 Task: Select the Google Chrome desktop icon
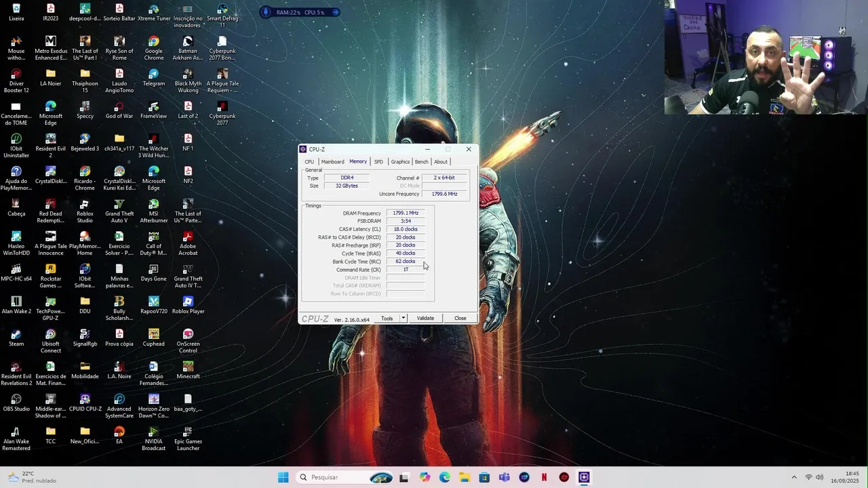click(x=154, y=49)
